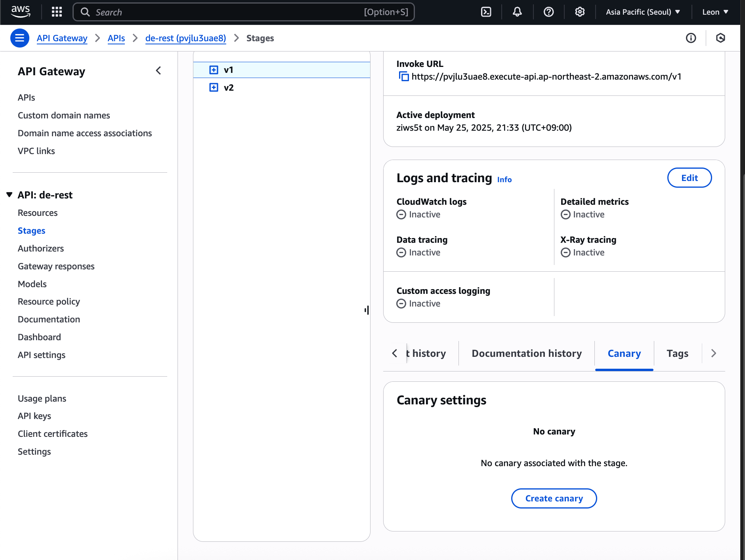
Task: Open the Asia Pacific (Seoul) region dropdown
Action: point(643,12)
